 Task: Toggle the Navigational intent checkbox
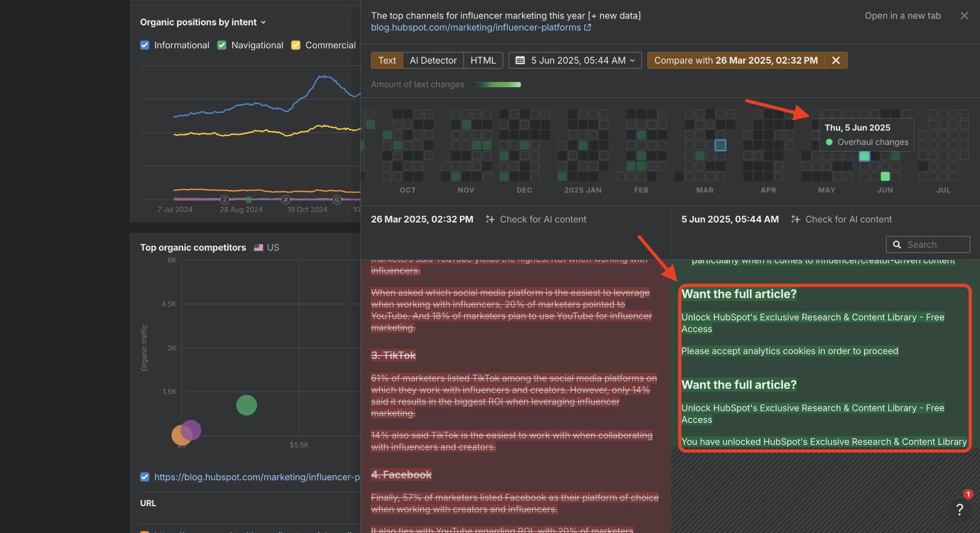point(222,45)
